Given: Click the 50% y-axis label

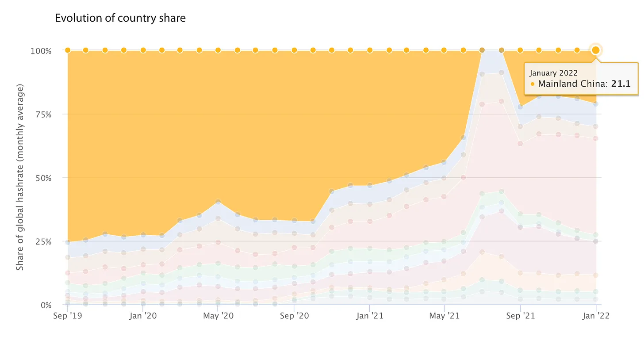Looking at the screenshot, I should point(41,178).
